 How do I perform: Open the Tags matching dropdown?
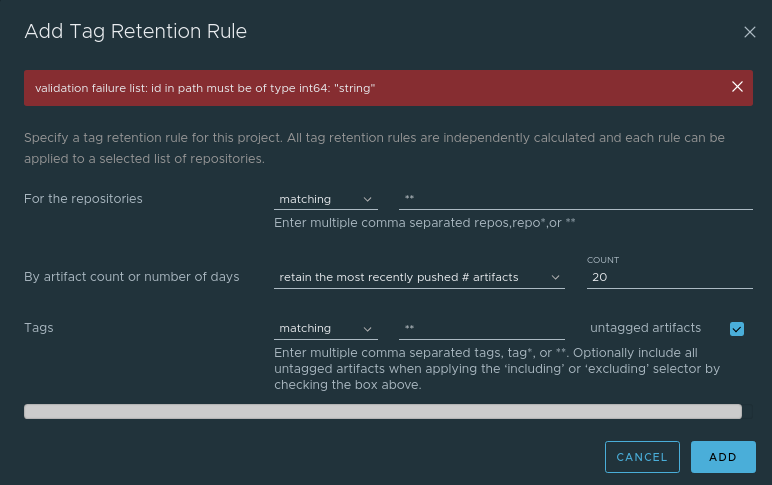[x=325, y=328]
